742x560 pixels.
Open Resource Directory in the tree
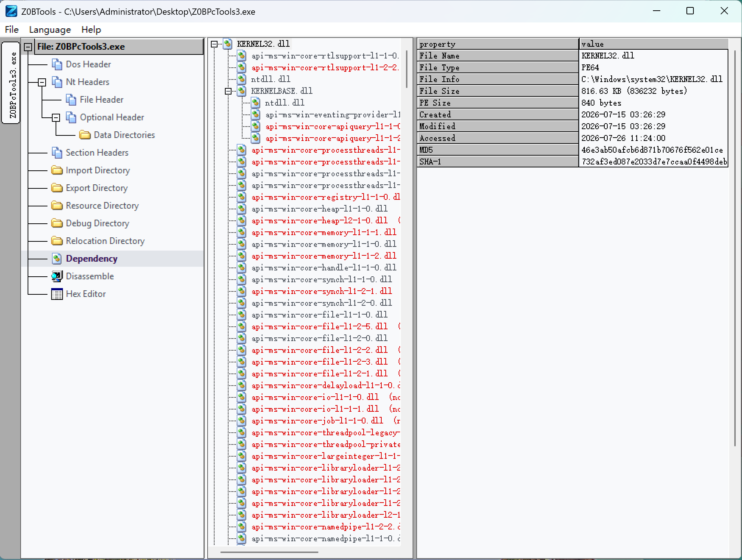pyautogui.click(x=102, y=206)
